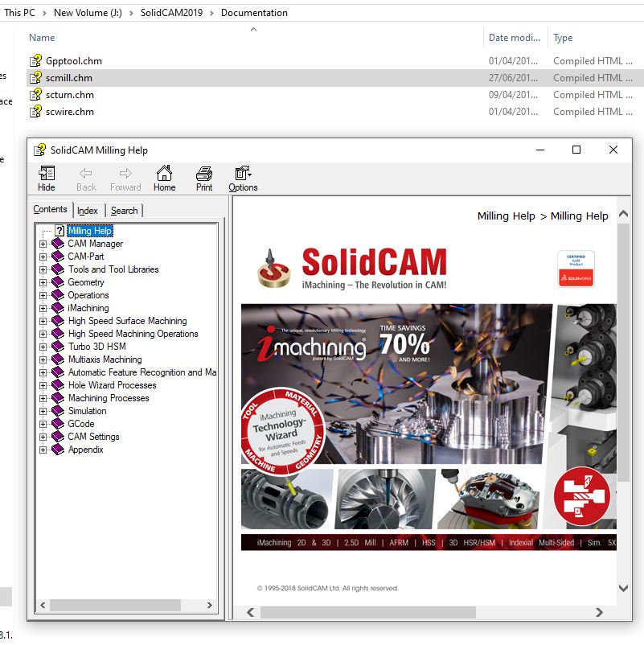Click the Geometry book icon
Image resolution: width=644 pixels, height=645 pixels.
pyautogui.click(x=58, y=282)
